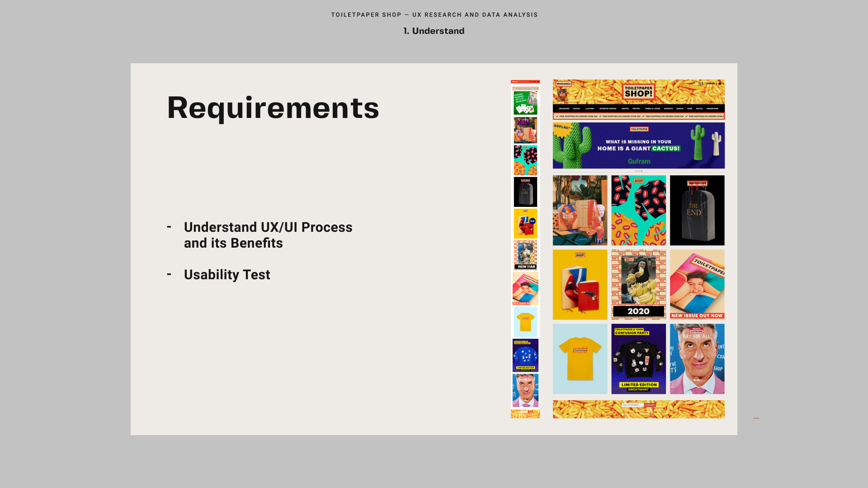Click the Wholesale badge on the site
This screenshot has width=868, height=488.
click(x=564, y=84)
